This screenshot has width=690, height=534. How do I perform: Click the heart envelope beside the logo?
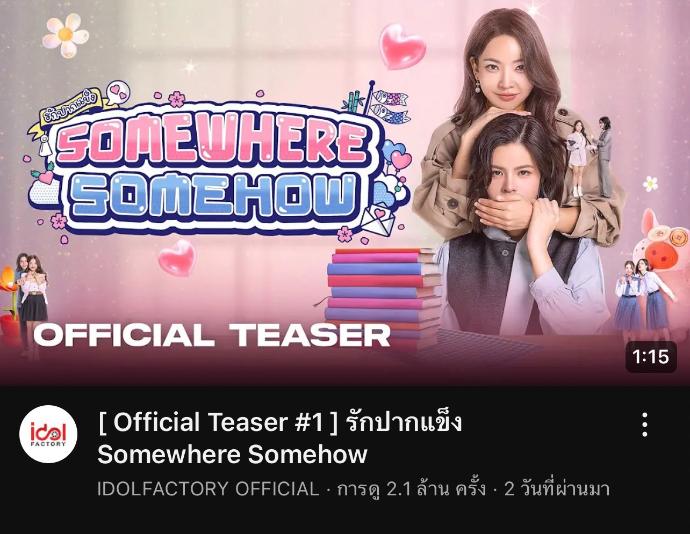coord(378,220)
